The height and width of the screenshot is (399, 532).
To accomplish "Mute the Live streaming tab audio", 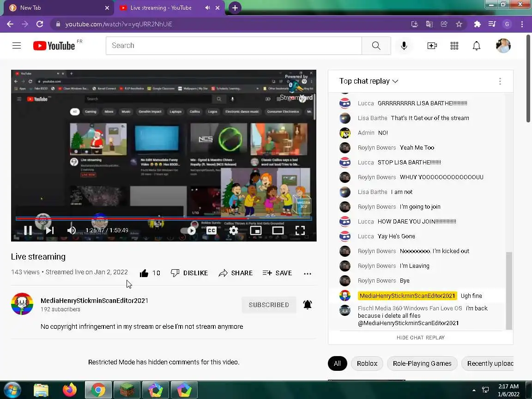I will pyautogui.click(x=207, y=8).
